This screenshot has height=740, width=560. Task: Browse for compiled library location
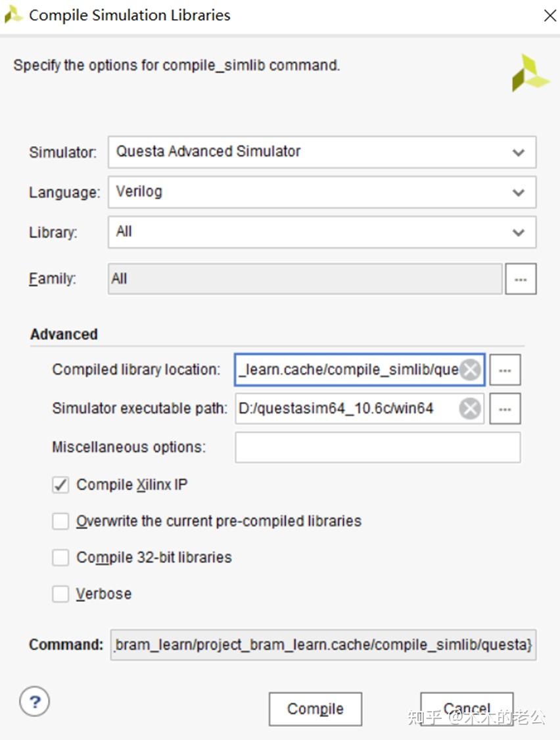click(505, 370)
